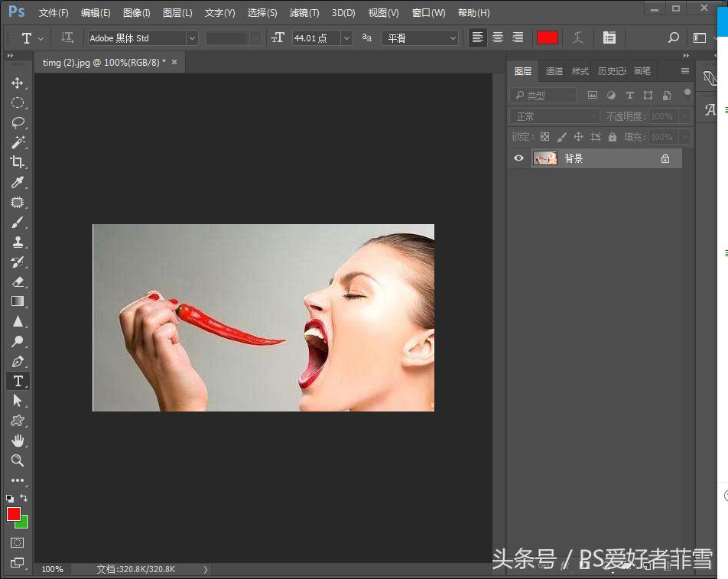Screen dimensions: 728x579
Task: Select the Lasso tool
Action: (18, 122)
